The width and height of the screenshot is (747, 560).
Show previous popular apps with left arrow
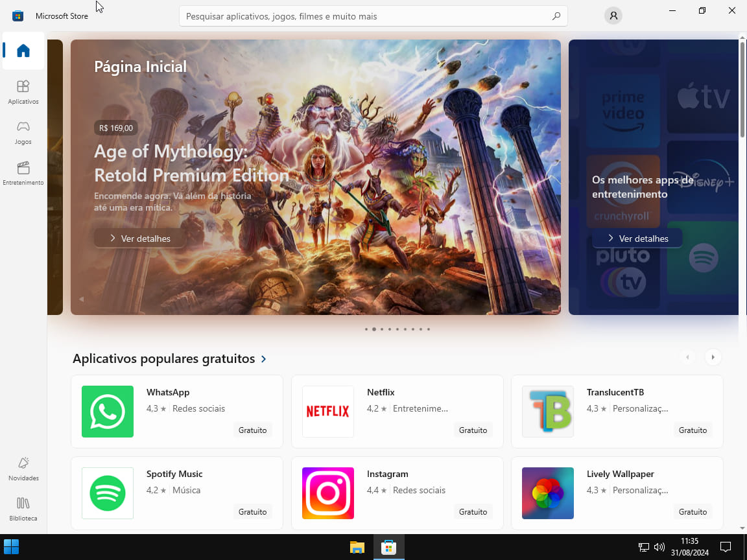687,357
